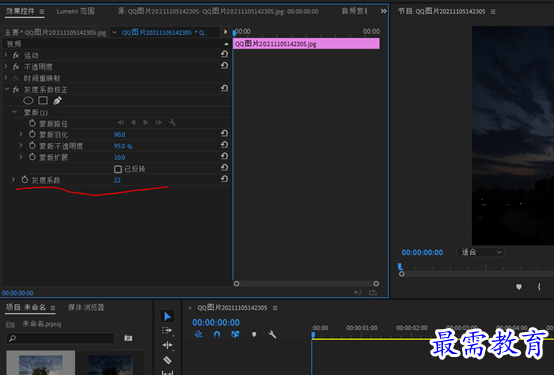The height and width of the screenshot is (375, 554).
Task: Toggle animation stopwatch for 蒙版不透明度
Action: (x=32, y=146)
